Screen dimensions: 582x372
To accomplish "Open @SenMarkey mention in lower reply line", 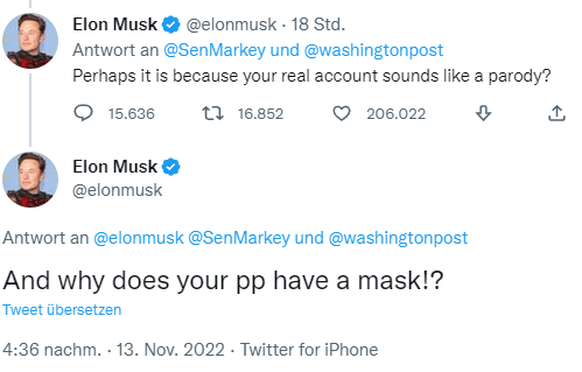I will 239,238.
